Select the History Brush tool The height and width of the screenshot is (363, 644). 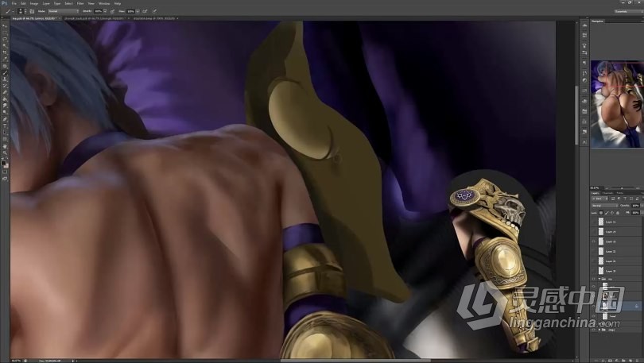pos(5,85)
